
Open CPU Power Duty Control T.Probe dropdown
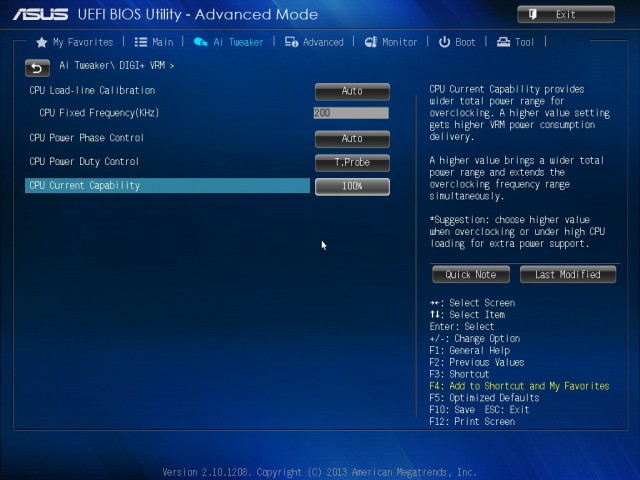[x=352, y=162]
